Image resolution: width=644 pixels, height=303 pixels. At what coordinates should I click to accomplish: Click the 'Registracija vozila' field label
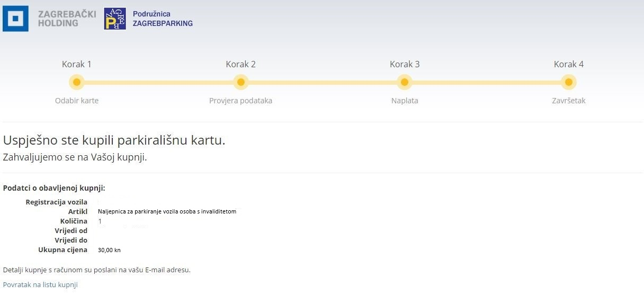[56, 202]
